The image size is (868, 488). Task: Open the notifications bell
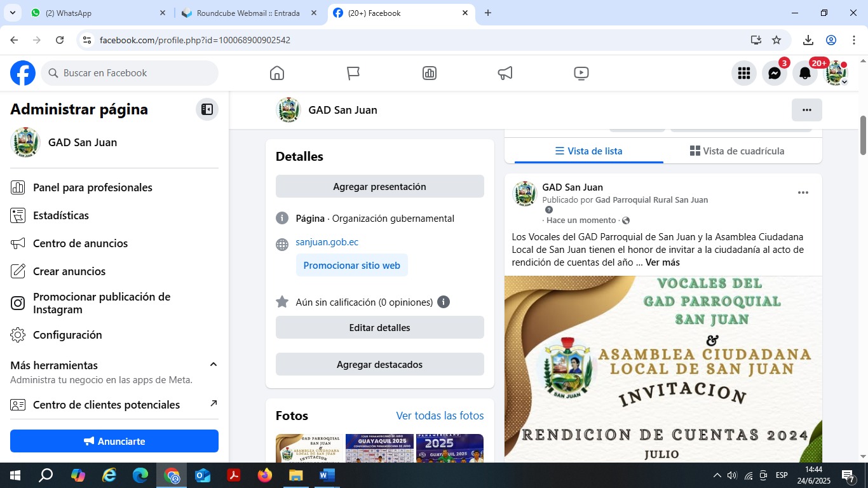coord(804,73)
